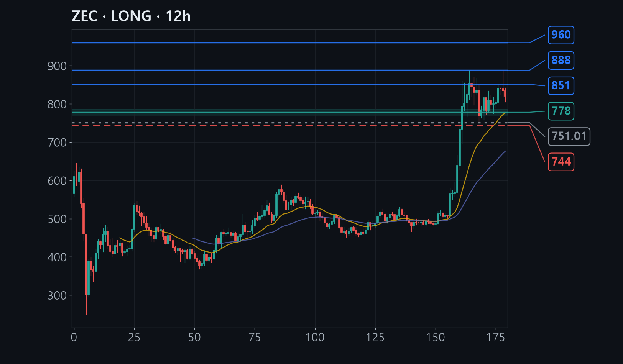Click the 0 x-axis tick label
This screenshot has width=623, height=364.
[x=74, y=338]
